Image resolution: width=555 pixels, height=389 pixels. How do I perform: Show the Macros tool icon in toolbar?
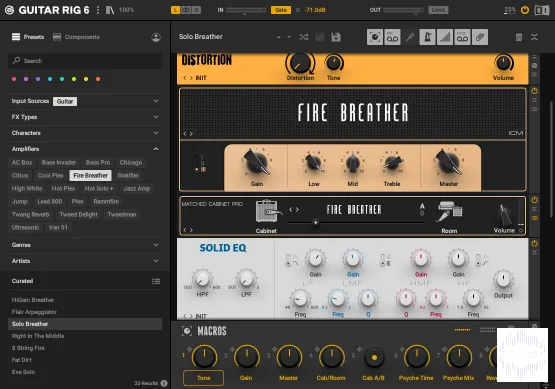point(375,37)
